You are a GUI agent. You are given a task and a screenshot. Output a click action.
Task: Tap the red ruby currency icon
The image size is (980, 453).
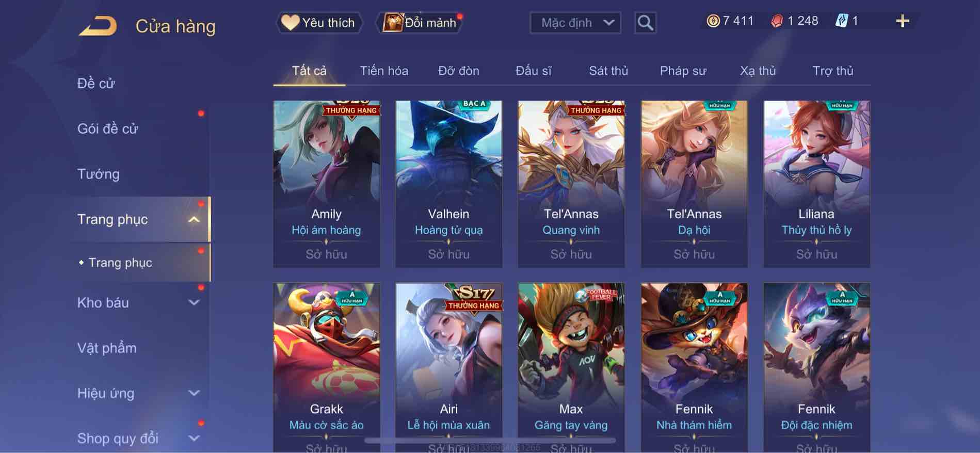(x=777, y=21)
